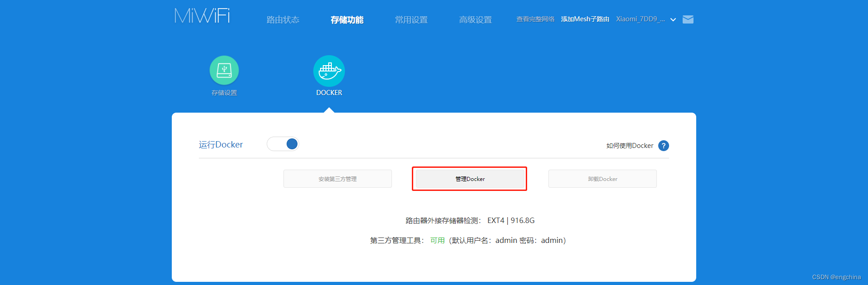The image size is (868, 285).
Task: Expand the Xiaomi_7DD9 router dropdown arrow
Action: click(673, 19)
